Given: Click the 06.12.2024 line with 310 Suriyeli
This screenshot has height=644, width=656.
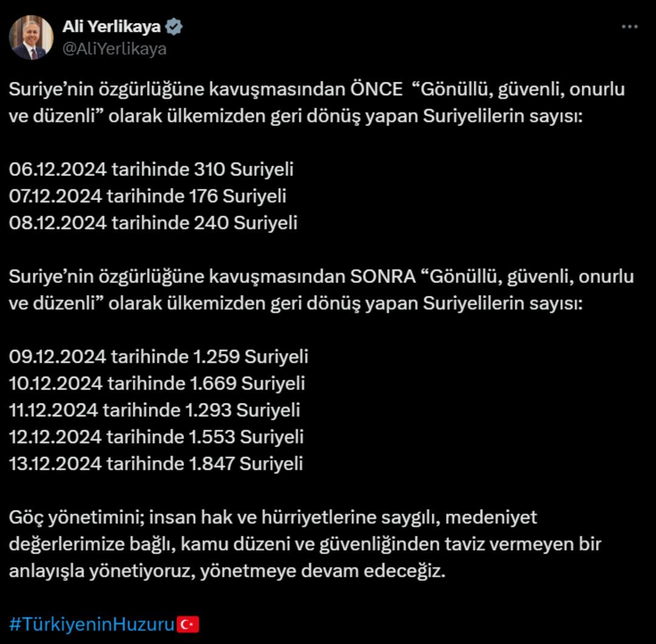Looking at the screenshot, I should point(151,169).
